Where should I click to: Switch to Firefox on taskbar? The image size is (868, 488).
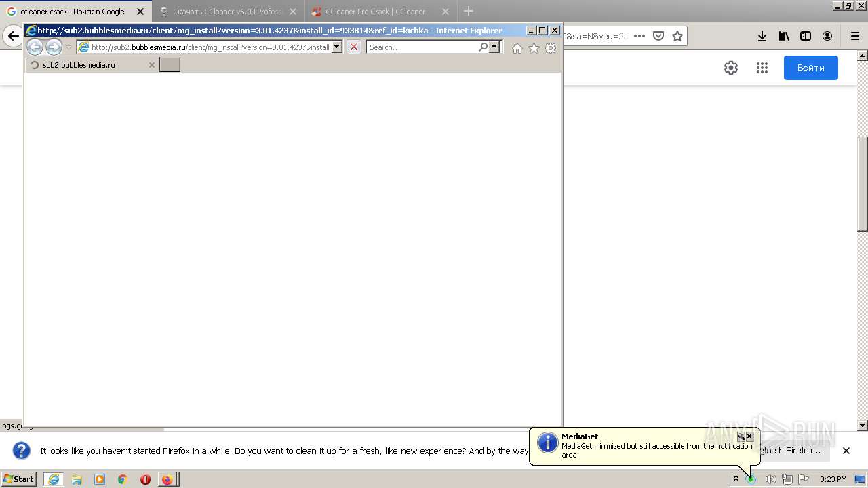coord(167,479)
